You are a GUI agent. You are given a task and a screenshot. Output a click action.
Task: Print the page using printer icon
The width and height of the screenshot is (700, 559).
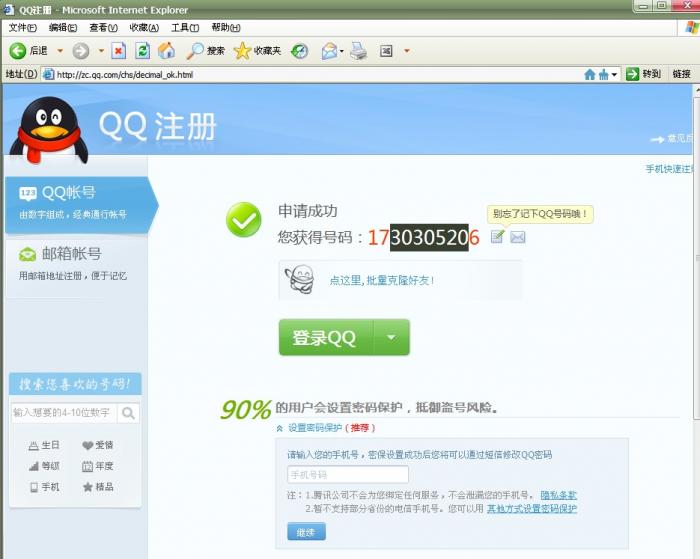coord(358,51)
